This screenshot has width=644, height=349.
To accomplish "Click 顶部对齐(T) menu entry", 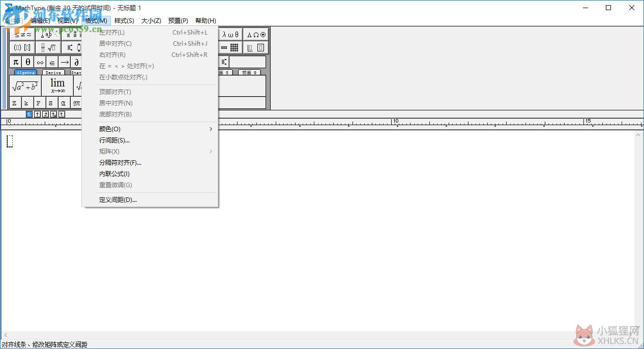I will coord(150,92).
